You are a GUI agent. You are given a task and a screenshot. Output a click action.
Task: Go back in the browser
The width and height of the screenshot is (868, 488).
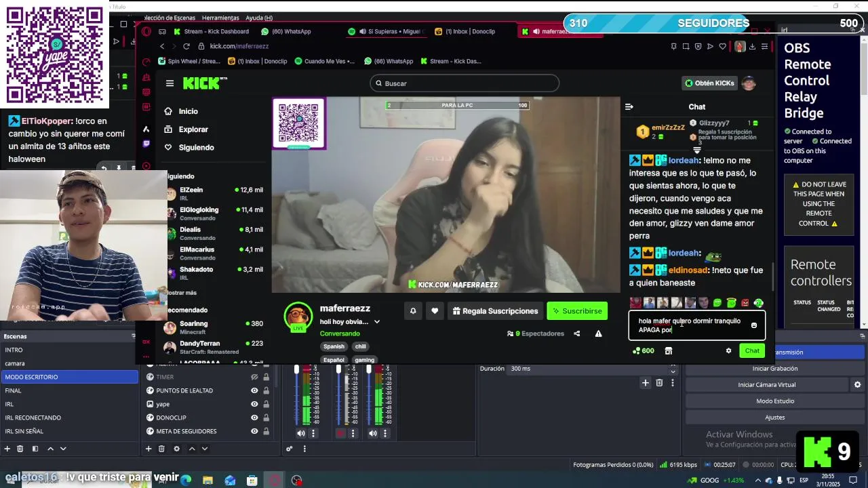(162, 46)
